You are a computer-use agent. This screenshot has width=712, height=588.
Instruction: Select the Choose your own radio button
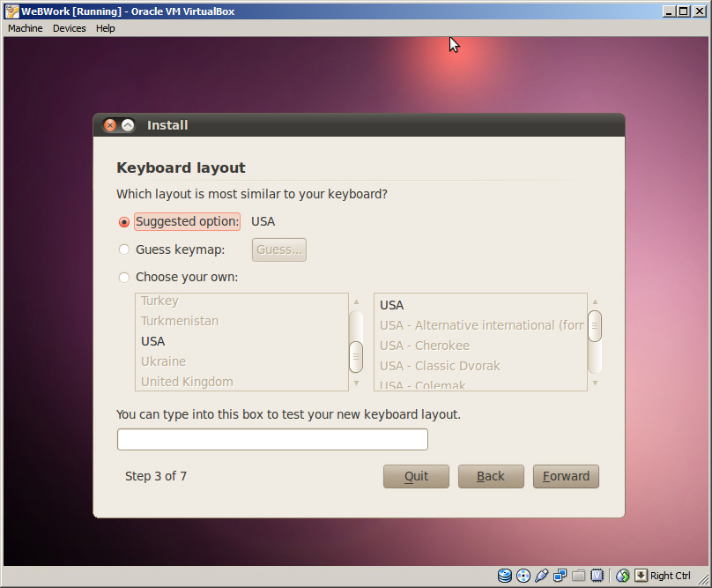(124, 277)
